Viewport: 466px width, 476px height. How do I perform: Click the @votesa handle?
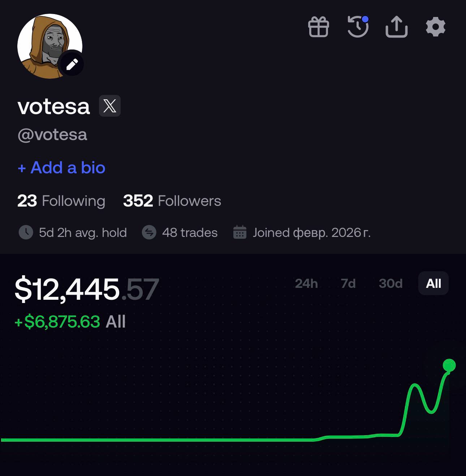click(52, 135)
